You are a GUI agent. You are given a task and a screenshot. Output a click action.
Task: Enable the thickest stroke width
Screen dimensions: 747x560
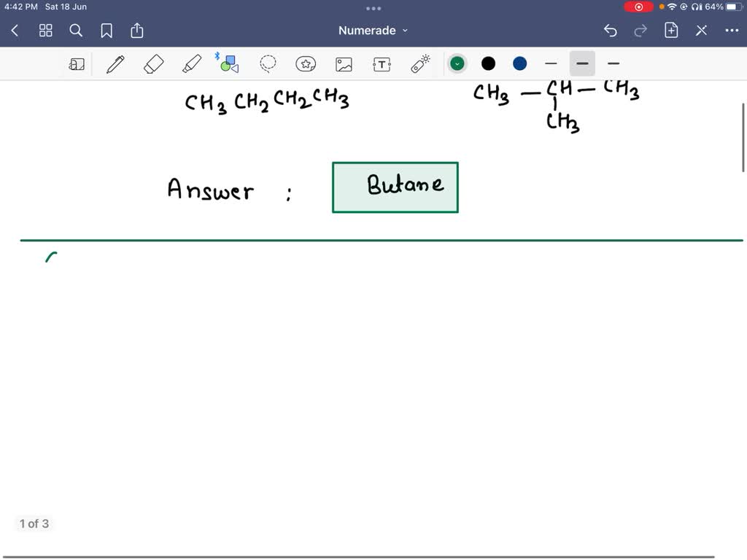[x=614, y=63]
